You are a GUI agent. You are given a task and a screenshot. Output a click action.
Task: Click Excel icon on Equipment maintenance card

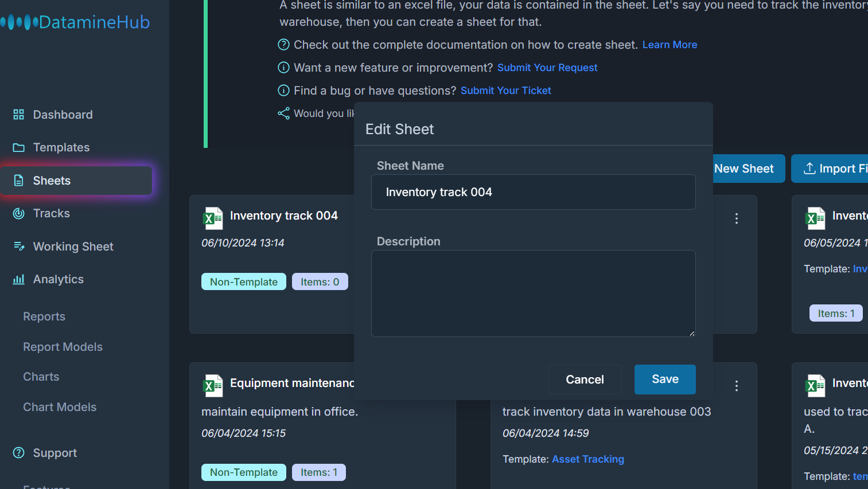[213, 386]
